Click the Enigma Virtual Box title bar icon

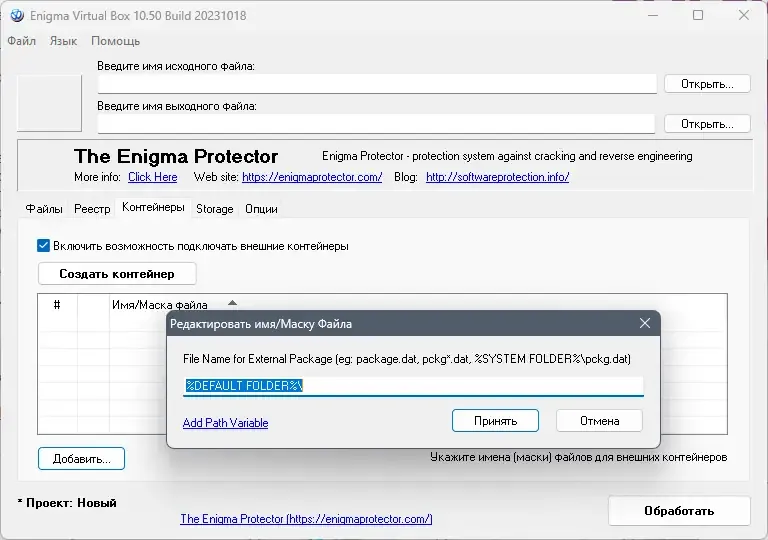click(x=17, y=16)
